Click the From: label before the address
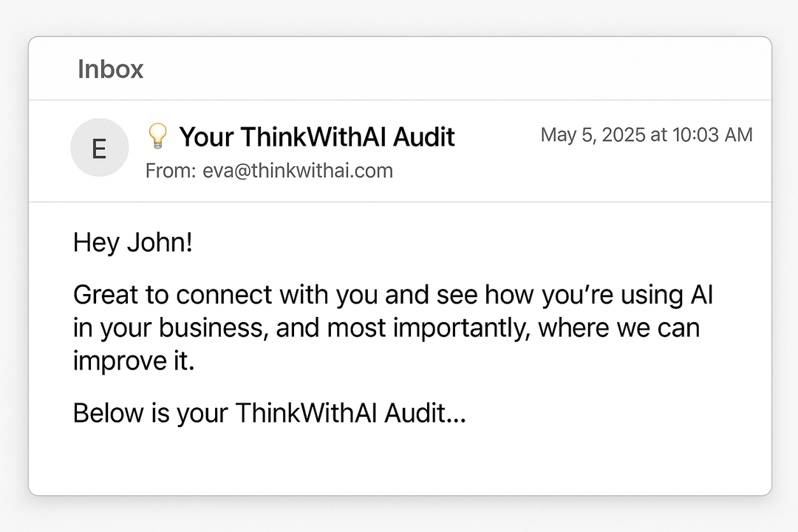798x532 pixels. [171, 171]
